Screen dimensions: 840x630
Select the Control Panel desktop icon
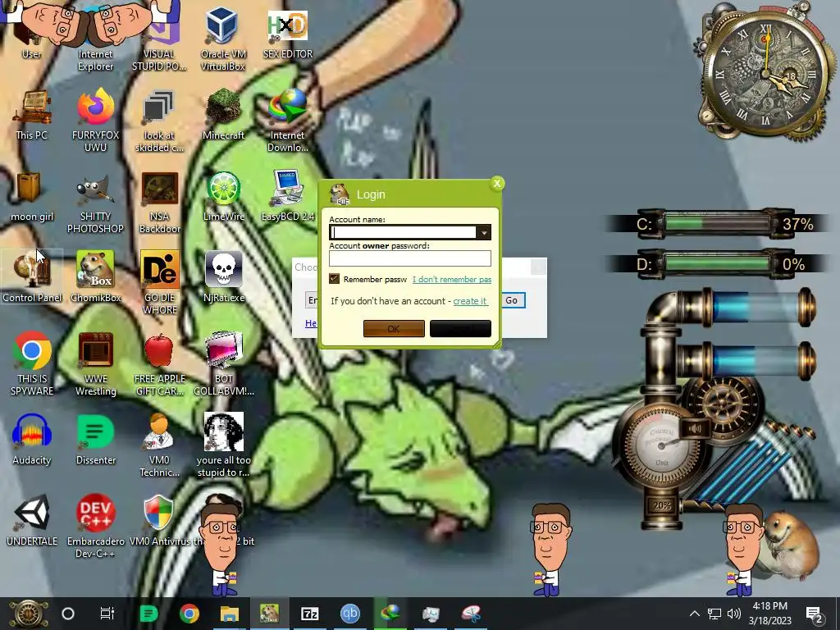click(x=32, y=277)
